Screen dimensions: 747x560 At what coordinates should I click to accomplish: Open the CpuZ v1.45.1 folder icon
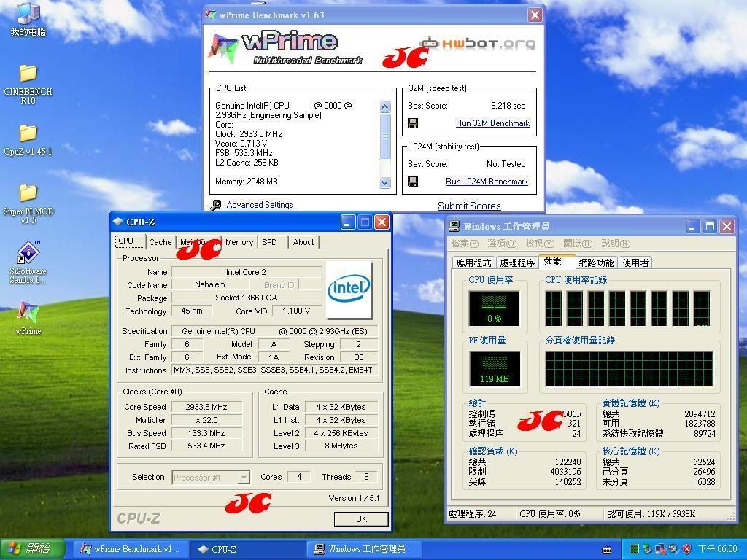pyautogui.click(x=28, y=133)
